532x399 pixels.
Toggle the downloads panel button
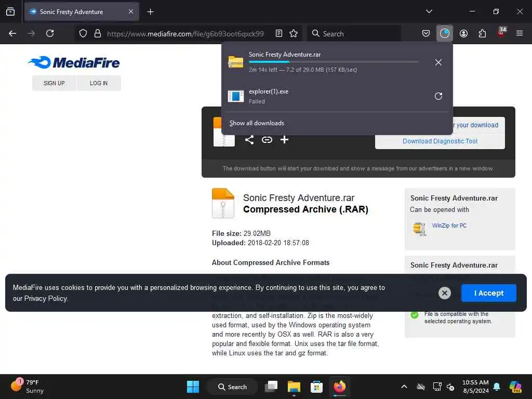[445, 33]
